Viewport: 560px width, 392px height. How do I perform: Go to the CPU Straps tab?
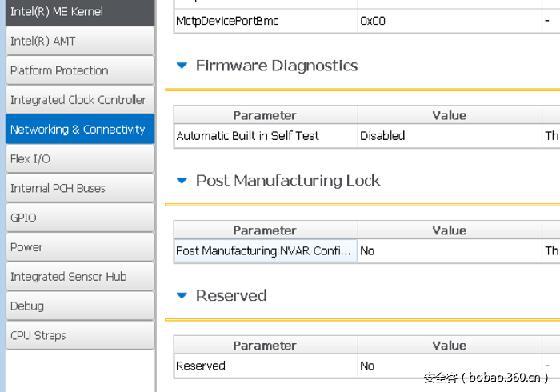click(x=78, y=336)
